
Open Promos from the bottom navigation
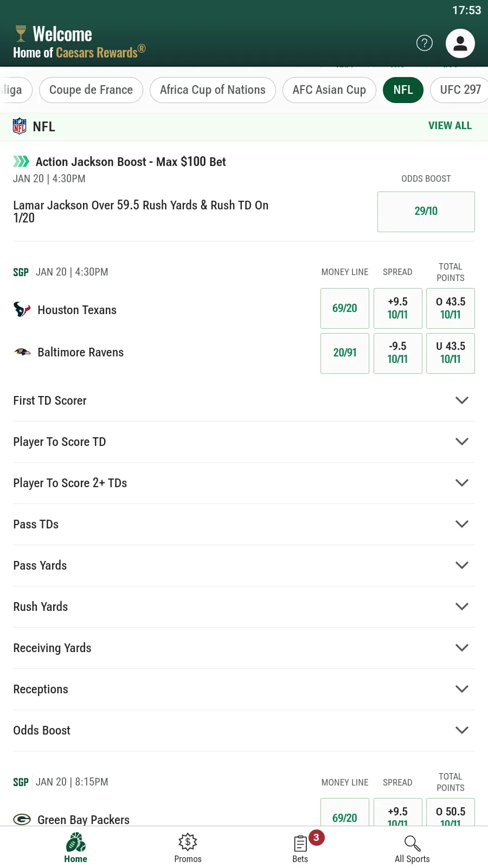188,847
